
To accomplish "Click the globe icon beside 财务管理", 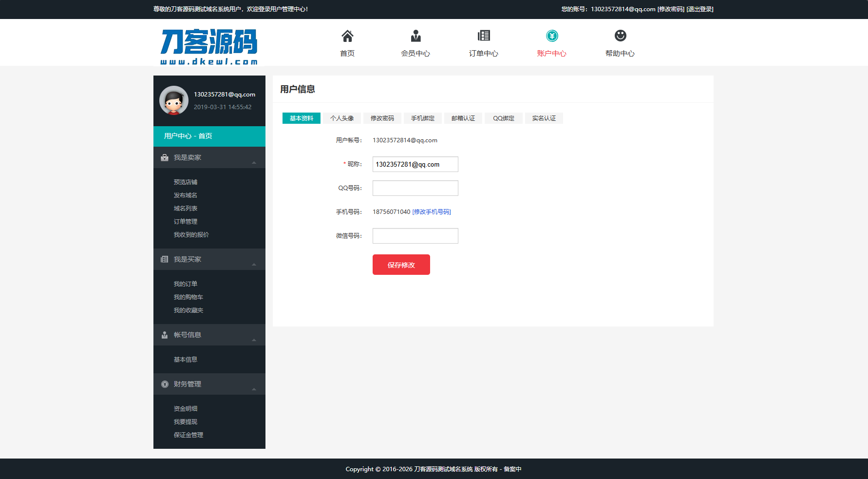I will (164, 384).
